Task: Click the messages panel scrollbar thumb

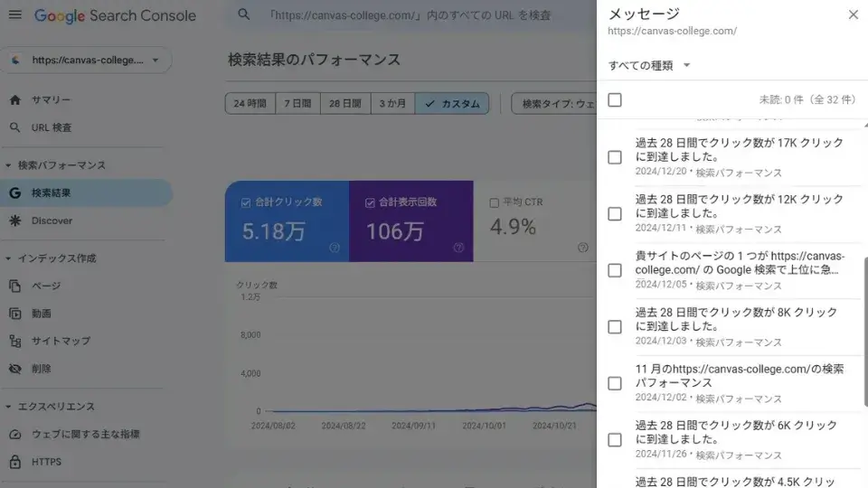Action: click(x=865, y=332)
